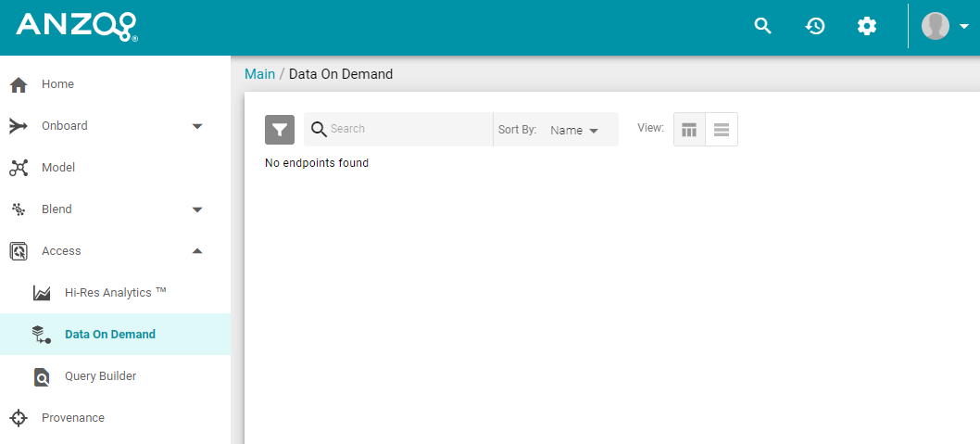The width and height of the screenshot is (980, 444).
Task: Go to Home in sidebar
Action: pos(57,84)
